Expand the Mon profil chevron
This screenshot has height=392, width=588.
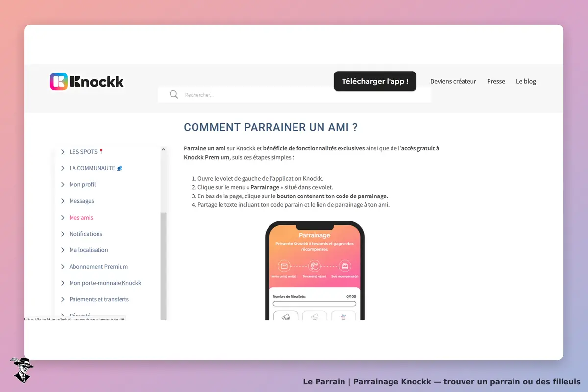[63, 185]
